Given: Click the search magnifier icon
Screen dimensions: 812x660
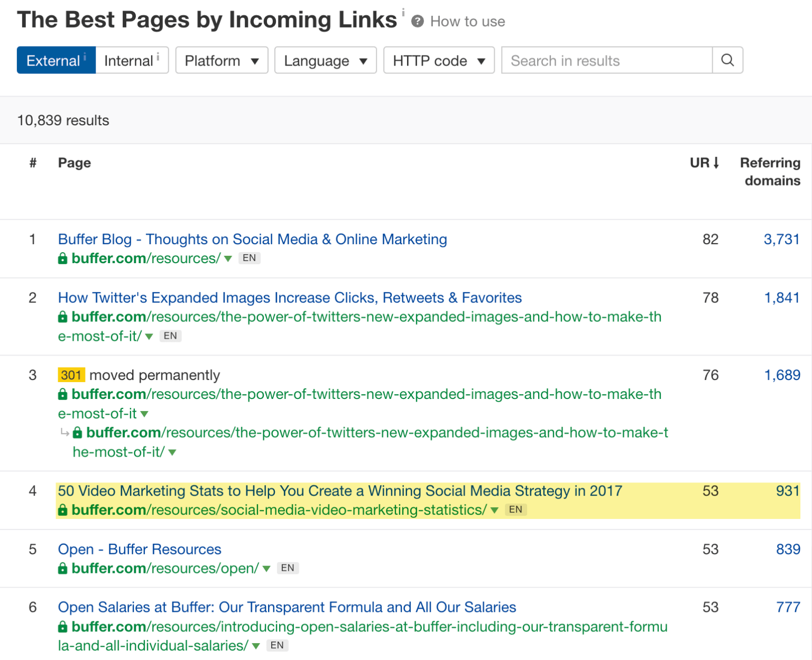Looking at the screenshot, I should 728,60.
